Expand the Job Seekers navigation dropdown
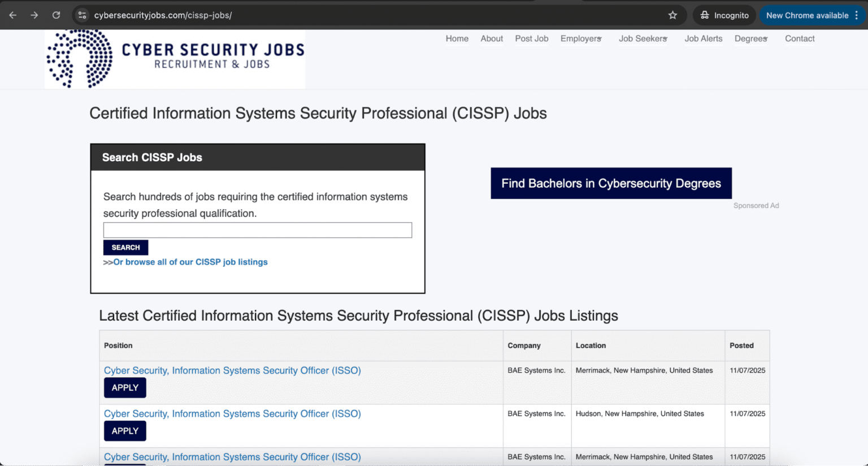This screenshot has width=868, height=466. [x=641, y=38]
